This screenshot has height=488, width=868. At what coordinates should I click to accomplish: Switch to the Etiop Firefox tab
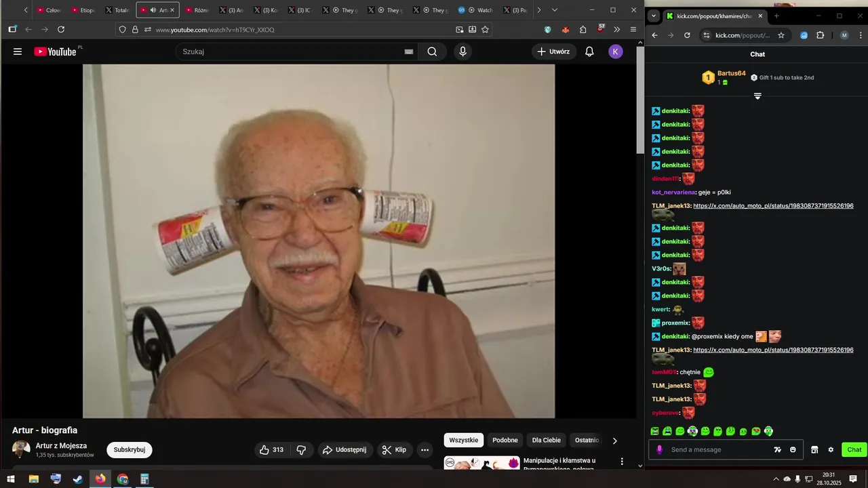coord(84,10)
